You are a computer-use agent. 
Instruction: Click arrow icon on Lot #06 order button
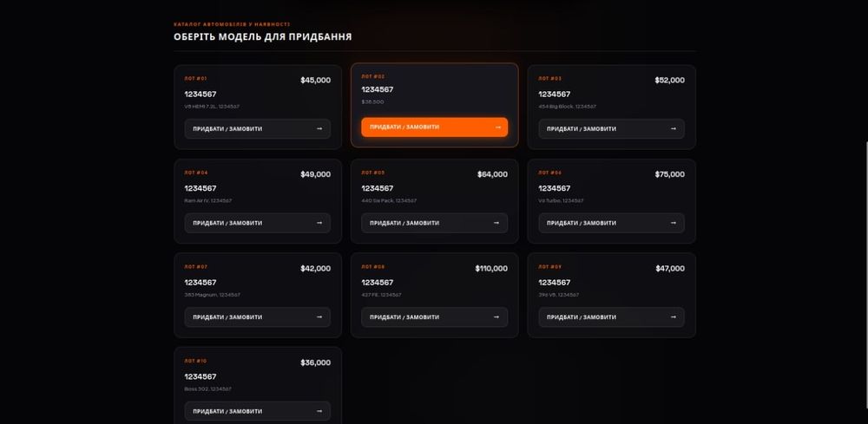tap(674, 223)
